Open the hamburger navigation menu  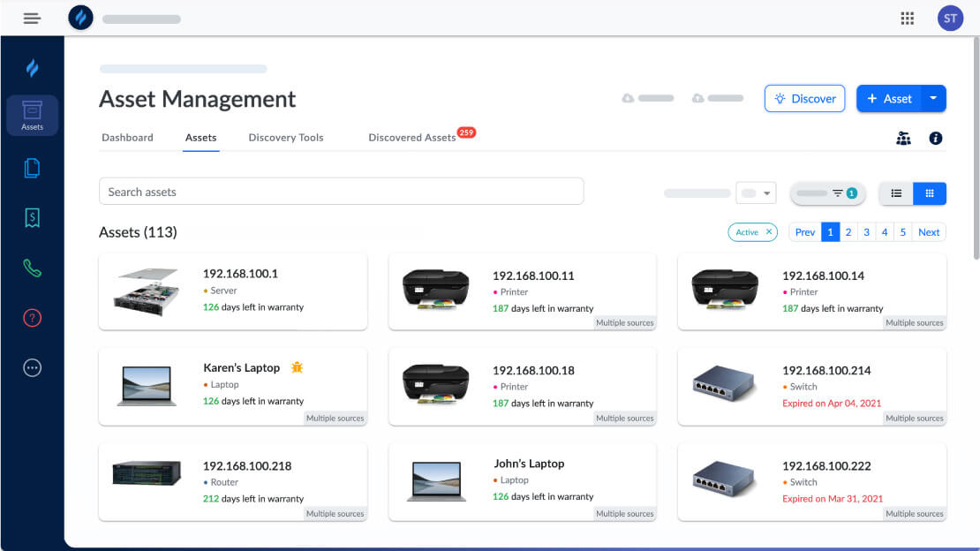click(x=32, y=18)
